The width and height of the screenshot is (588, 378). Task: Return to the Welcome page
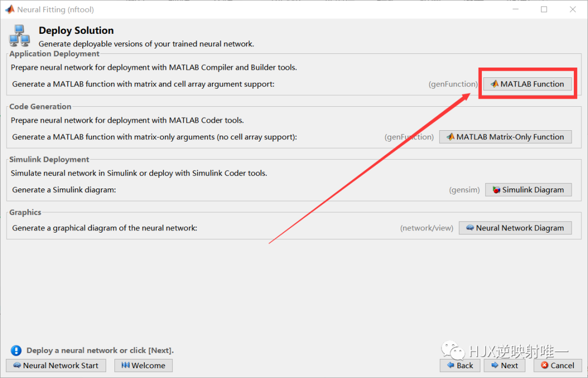(x=143, y=365)
